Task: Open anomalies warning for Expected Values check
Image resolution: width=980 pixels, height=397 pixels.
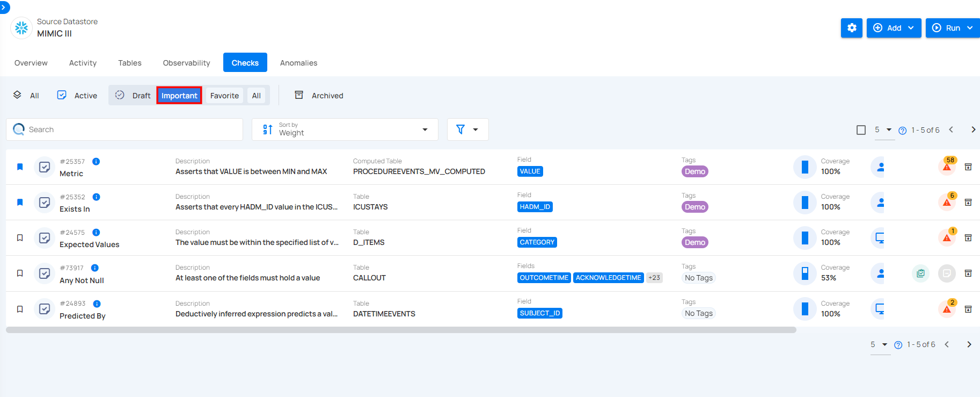Action: 947,237
